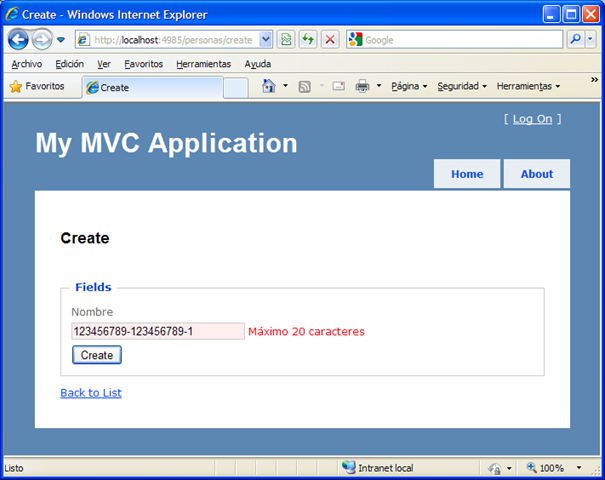
Task: Open the Home navigation tab
Action: (x=467, y=174)
